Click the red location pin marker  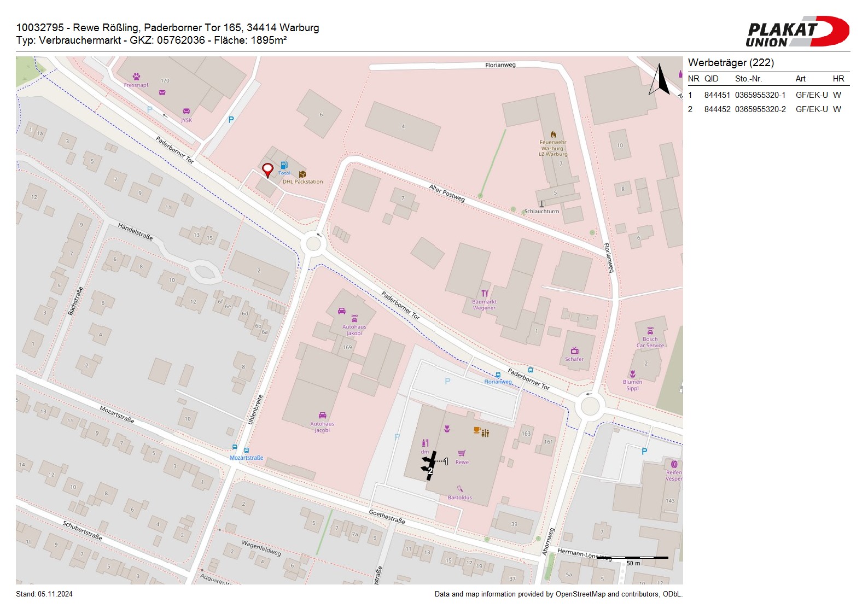pos(267,170)
